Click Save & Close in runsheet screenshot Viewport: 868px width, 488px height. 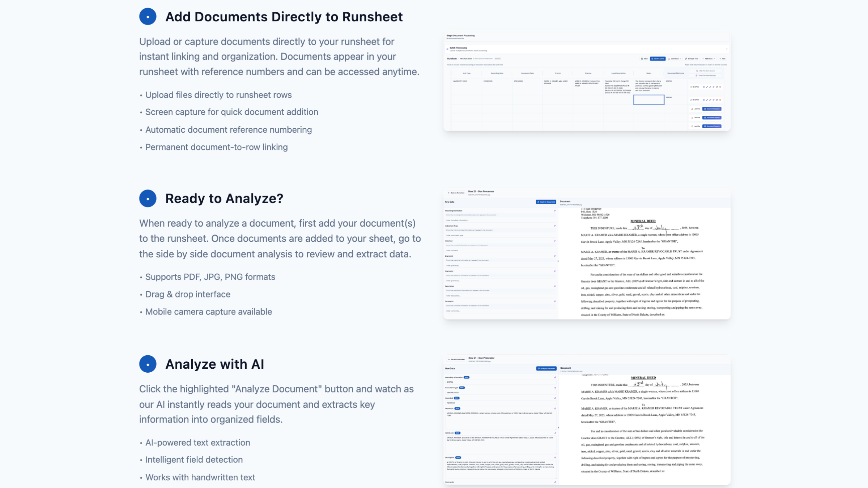click(x=658, y=59)
